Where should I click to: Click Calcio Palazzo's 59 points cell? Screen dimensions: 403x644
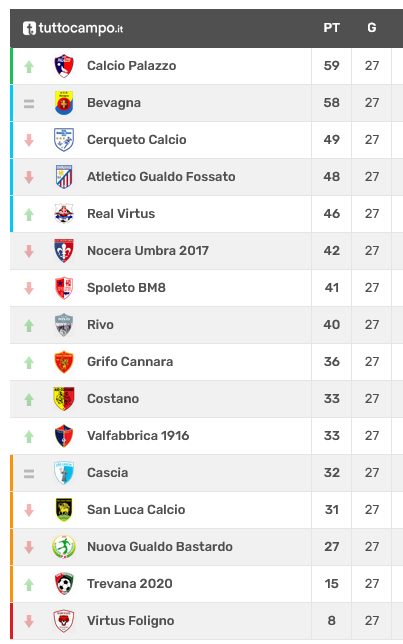pyautogui.click(x=332, y=66)
